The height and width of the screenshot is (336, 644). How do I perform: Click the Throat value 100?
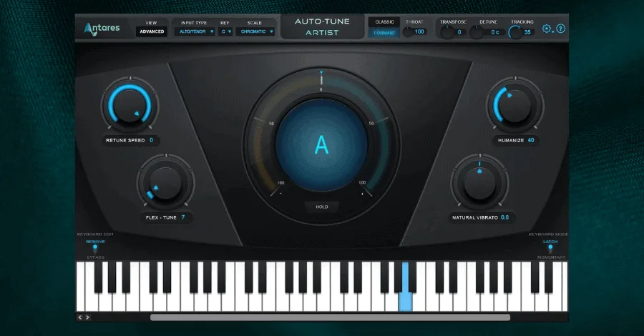pyautogui.click(x=419, y=31)
